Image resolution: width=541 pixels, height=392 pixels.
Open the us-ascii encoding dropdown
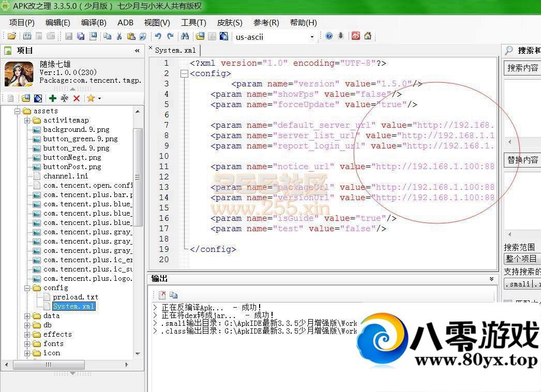tap(312, 37)
